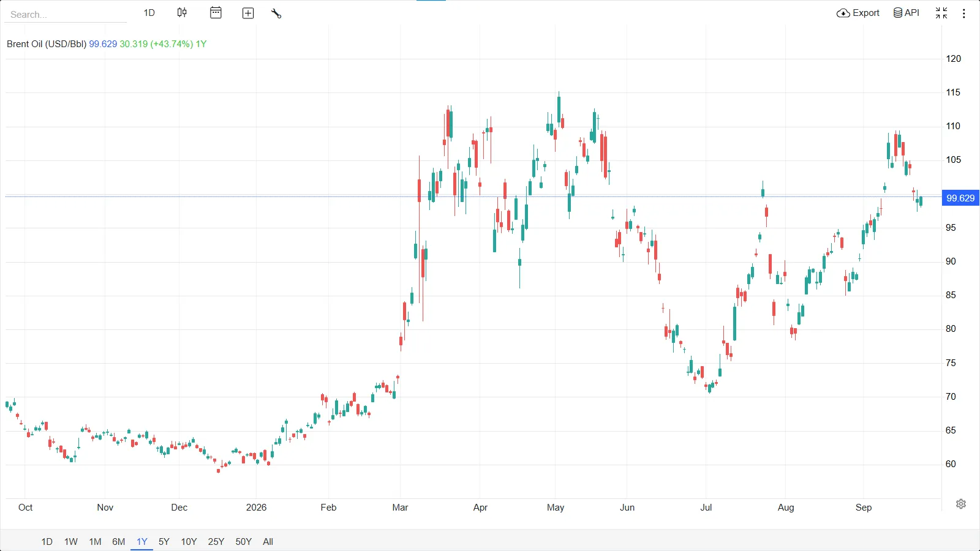Image resolution: width=980 pixels, height=551 pixels.
Task: Switch to the 6M range
Action: pos(119,542)
